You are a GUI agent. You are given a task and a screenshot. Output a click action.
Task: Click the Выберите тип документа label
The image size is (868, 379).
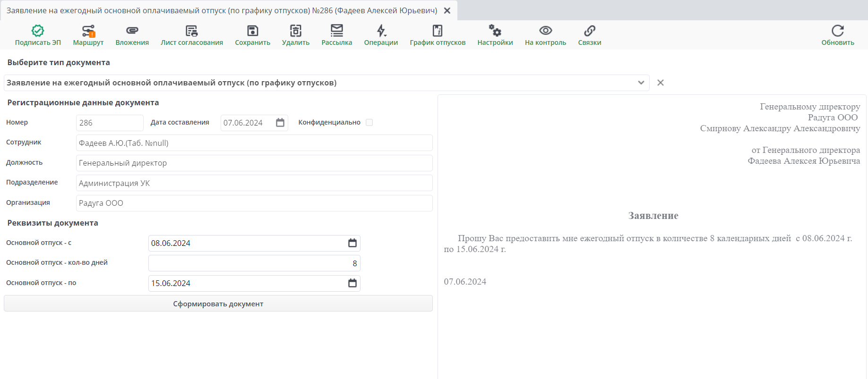[59, 62]
